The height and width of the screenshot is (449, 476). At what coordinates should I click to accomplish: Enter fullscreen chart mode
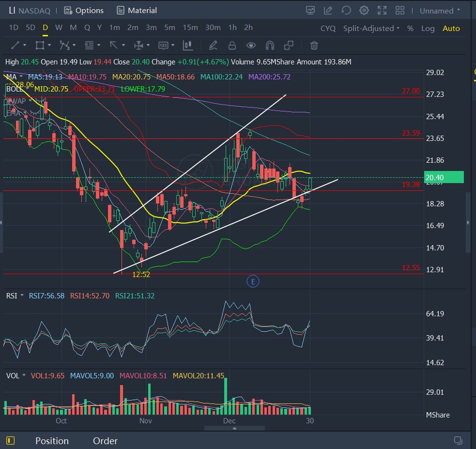382,10
